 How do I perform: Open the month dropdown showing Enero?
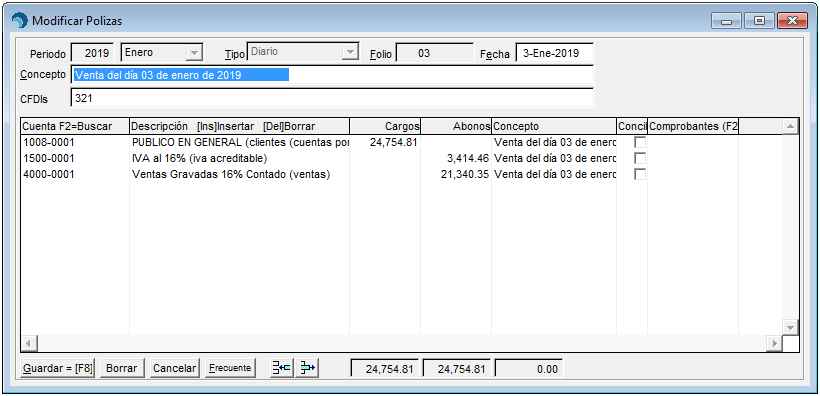pos(194,52)
